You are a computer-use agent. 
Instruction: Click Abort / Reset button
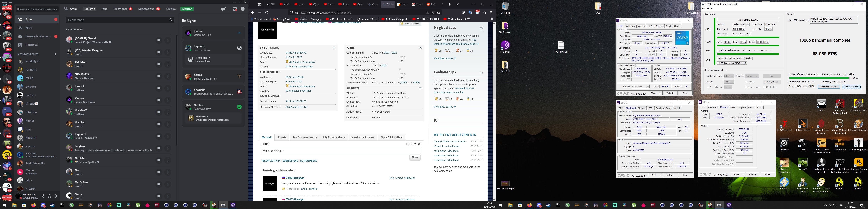[x=771, y=82]
